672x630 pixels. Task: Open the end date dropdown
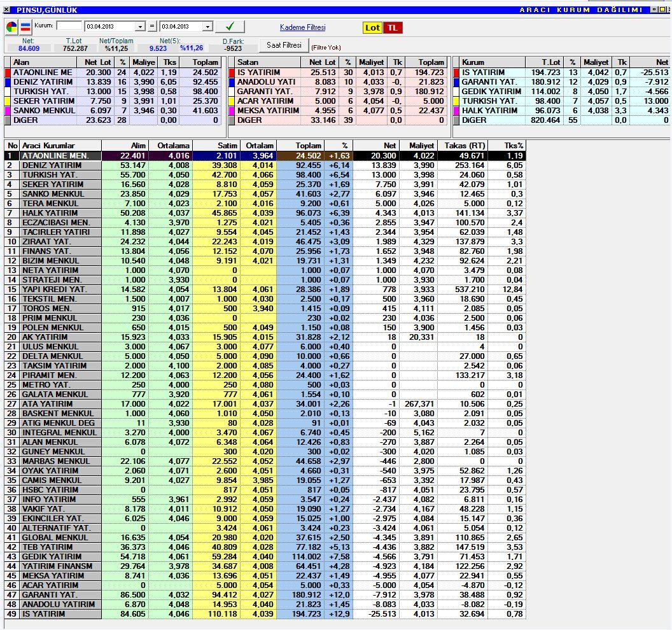207,27
